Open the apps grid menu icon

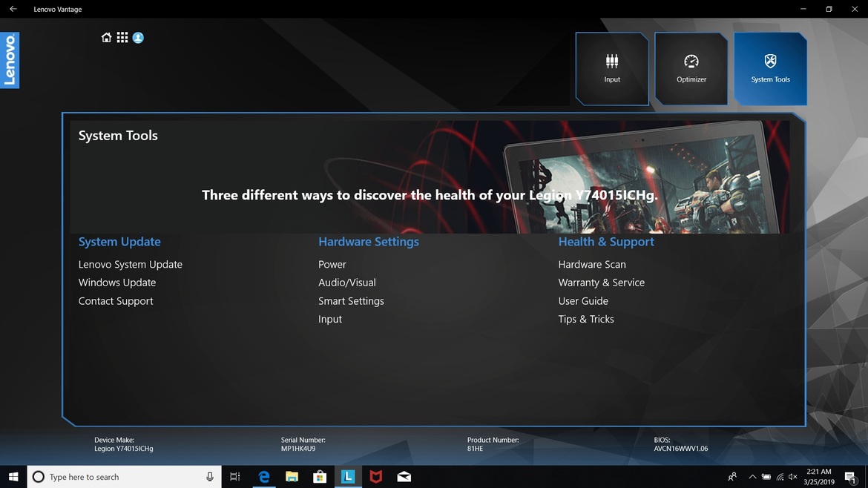pyautogui.click(x=122, y=37)
